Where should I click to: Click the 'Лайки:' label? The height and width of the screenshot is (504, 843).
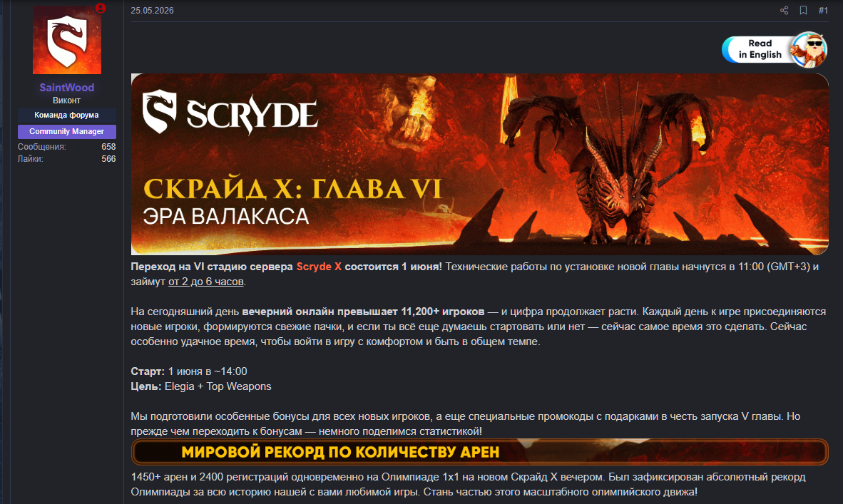click(31, 159)
